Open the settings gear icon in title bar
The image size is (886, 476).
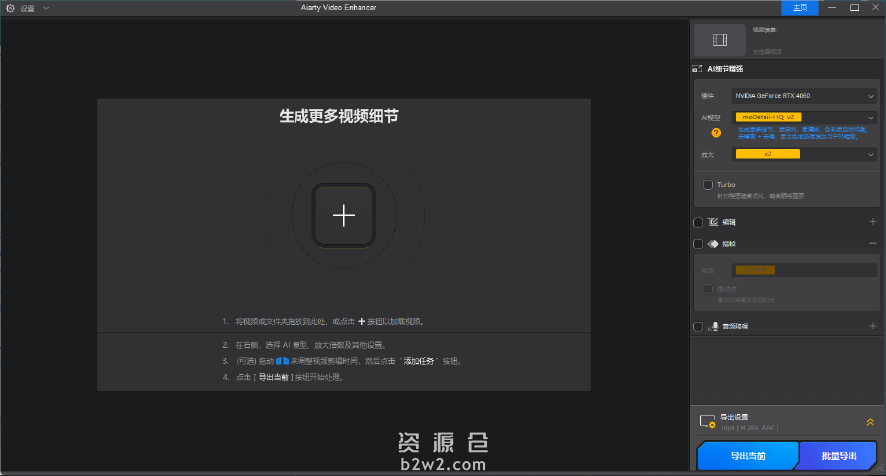pos(11,8)
